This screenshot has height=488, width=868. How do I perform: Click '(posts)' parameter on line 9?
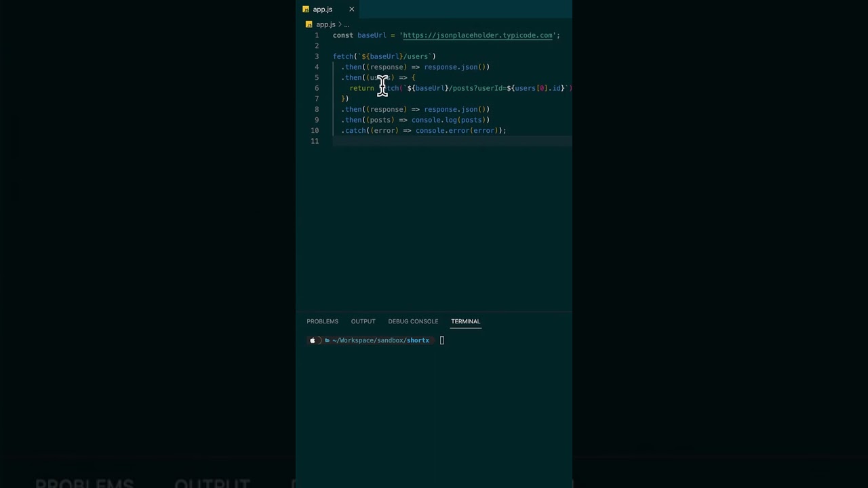coord(380,120)
